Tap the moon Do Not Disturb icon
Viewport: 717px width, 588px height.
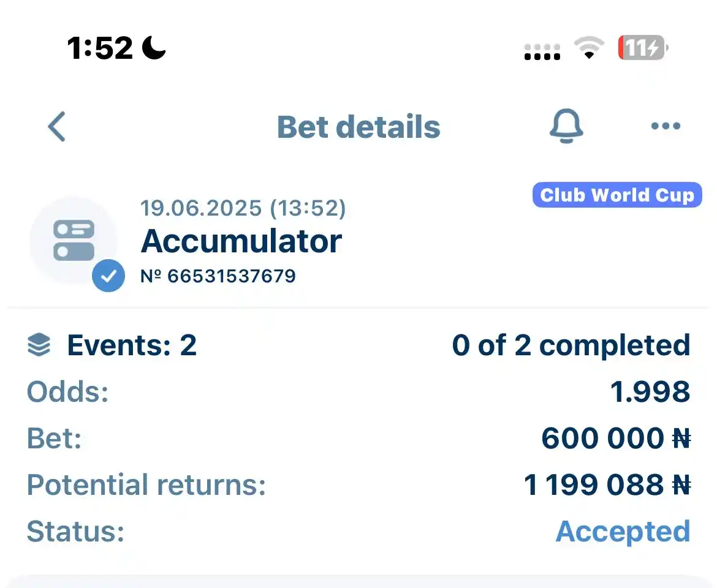coord(154,48)
